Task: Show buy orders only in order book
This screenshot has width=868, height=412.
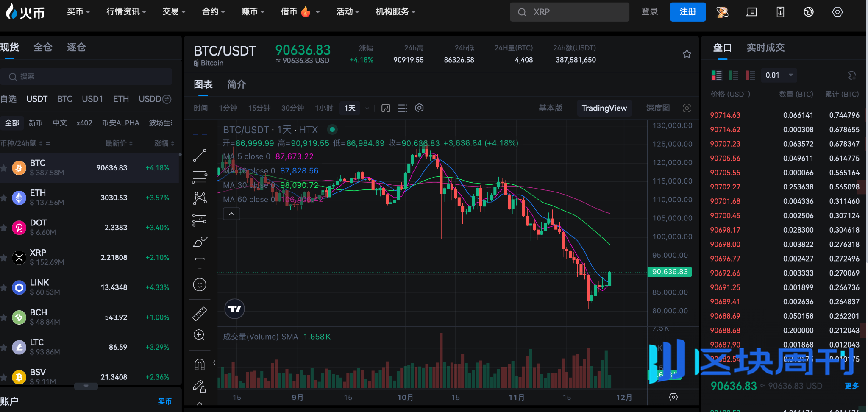Action: pyautogui.click(x=733, y=75)
